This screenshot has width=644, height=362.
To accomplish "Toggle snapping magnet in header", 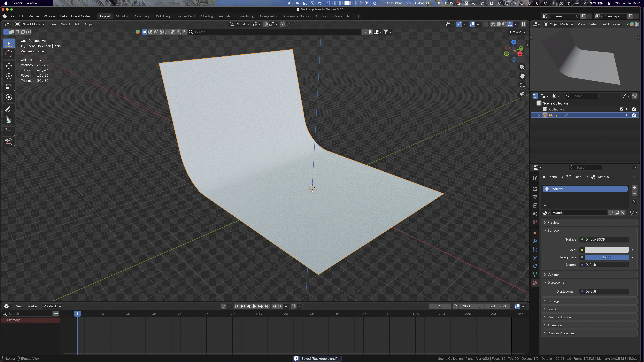I will [266, 24].
